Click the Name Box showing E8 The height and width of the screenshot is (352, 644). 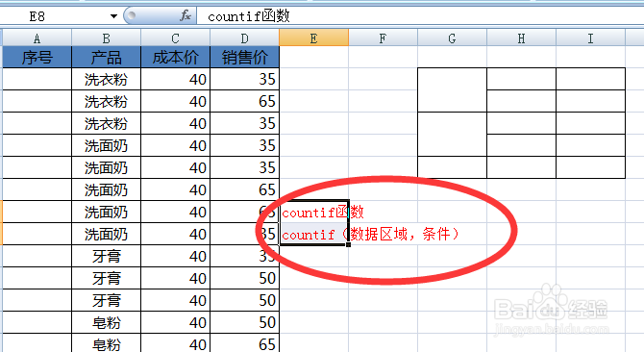point(56,16)
